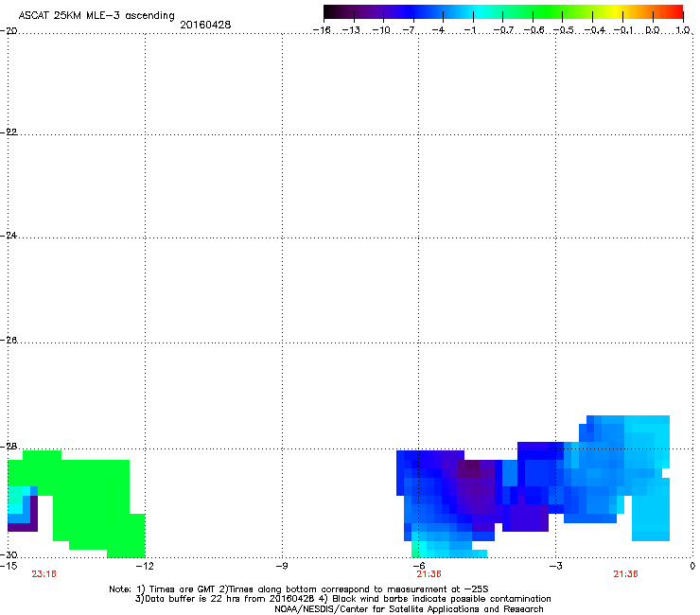Click the -30 latitude axis label
The width and height of the screenshot is (700, 615).
(9, 555)
